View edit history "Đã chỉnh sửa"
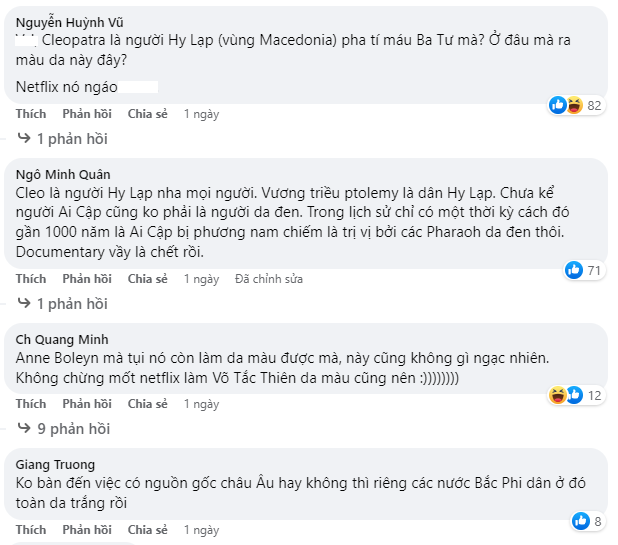Image resolution: width=618 pixels, height=545 pixels. click(x=269, y=279)
